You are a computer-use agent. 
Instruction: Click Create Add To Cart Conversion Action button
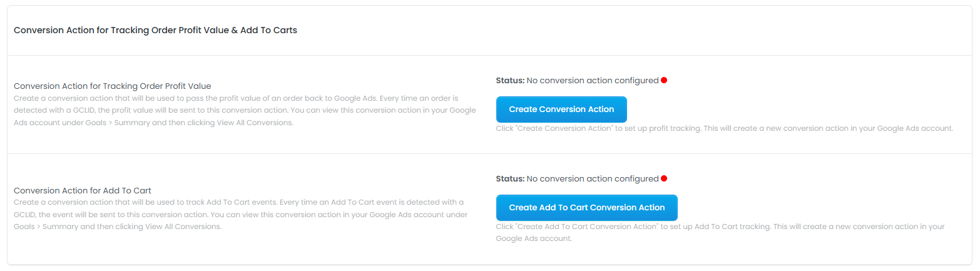pos(586,208)
